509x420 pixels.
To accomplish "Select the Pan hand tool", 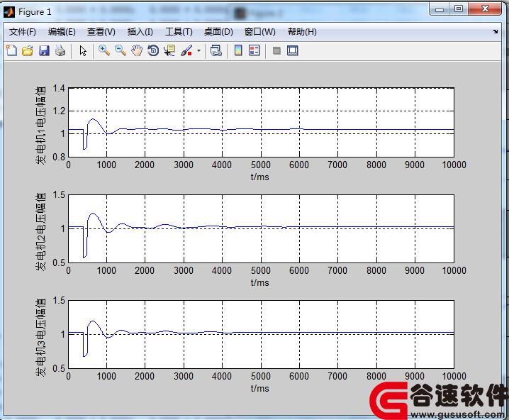I will pos(137,50).
